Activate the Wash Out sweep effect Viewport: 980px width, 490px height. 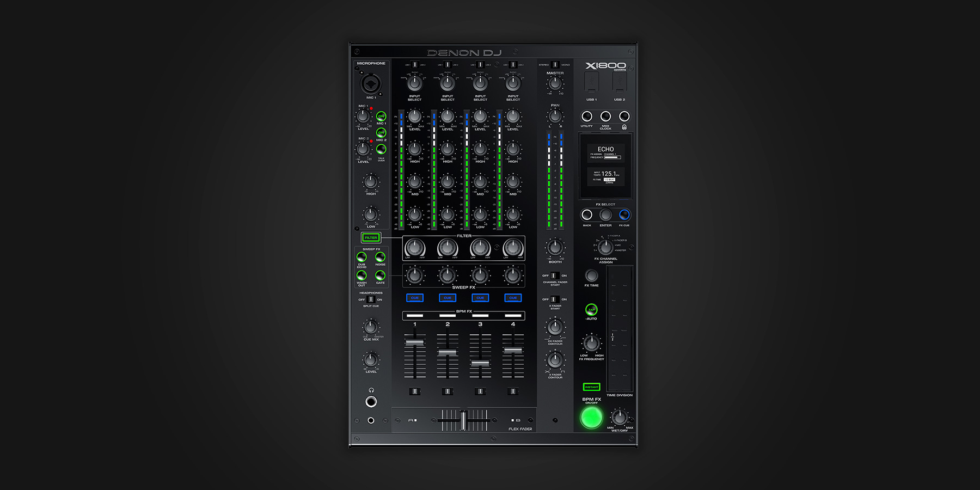pos(362,275)
